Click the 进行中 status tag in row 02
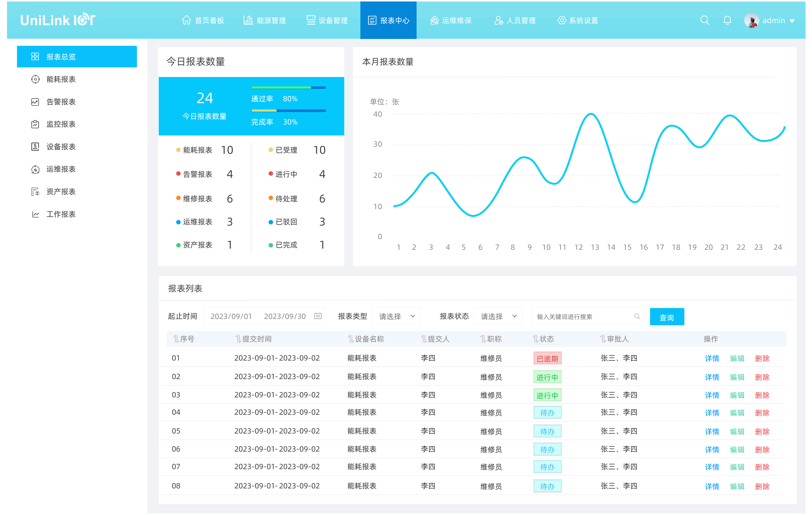 pyautogui.click(x=547, y=377)
